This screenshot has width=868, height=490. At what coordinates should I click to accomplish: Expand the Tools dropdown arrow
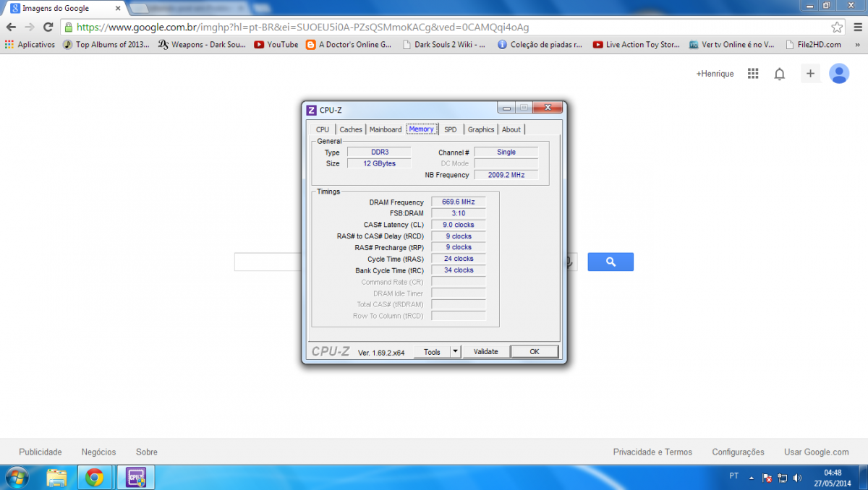[455, 352]
